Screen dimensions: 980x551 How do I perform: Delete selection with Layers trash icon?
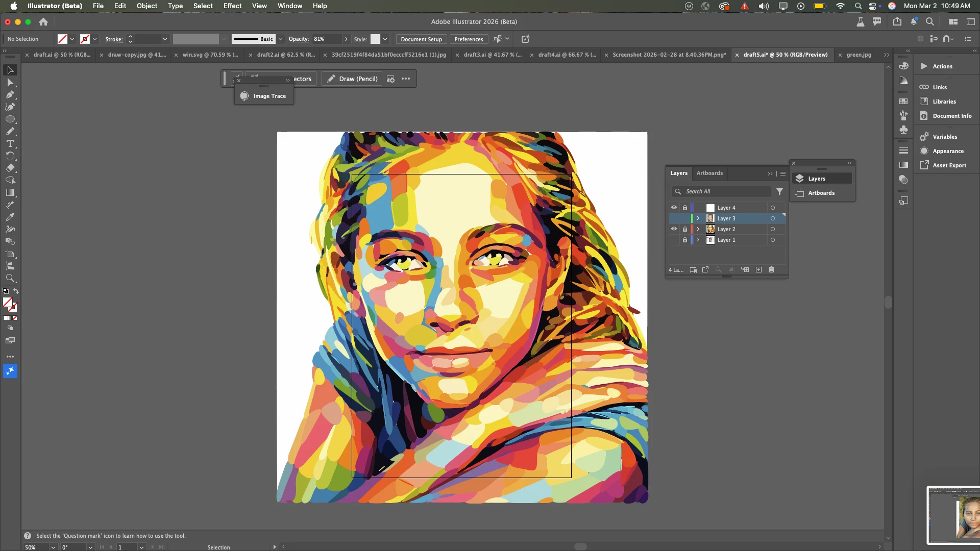tap(771, 270)
